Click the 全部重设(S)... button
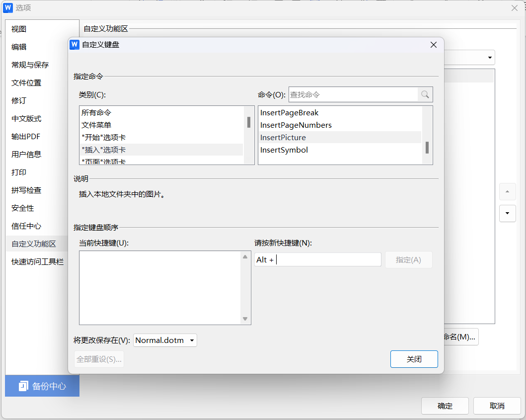 (99, 359)
